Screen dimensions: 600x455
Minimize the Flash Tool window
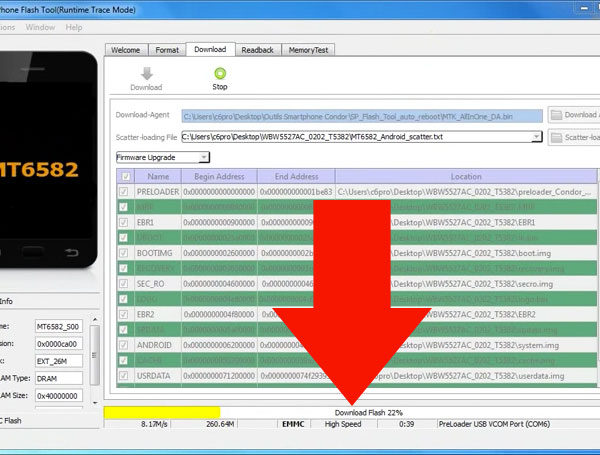(x=584, y=8)
